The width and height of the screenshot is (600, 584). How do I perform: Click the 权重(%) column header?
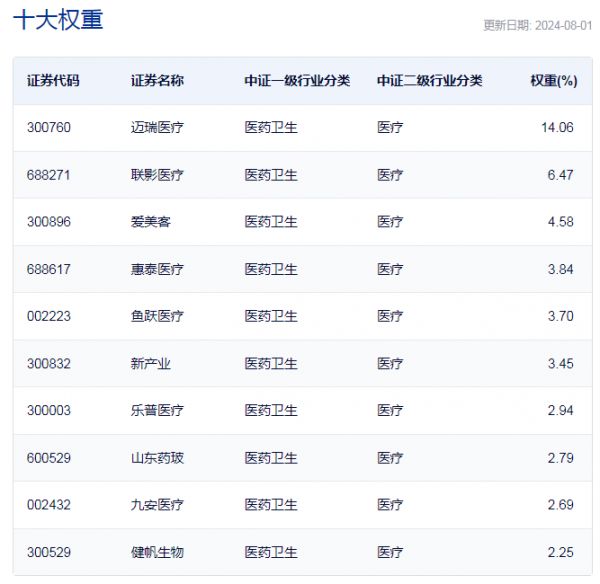(x=554, y=81)
